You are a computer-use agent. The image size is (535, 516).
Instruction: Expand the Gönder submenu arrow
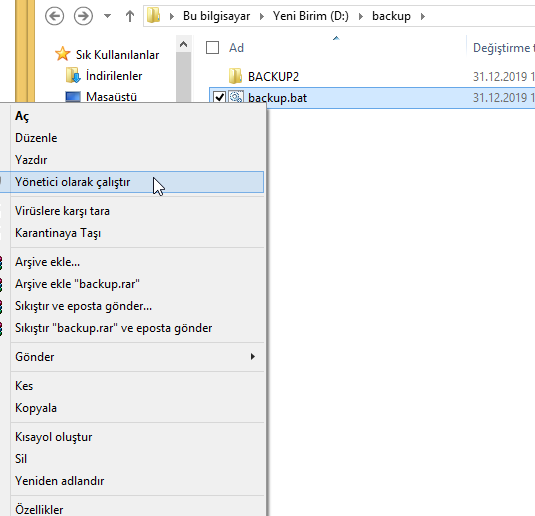pos(252,357)
